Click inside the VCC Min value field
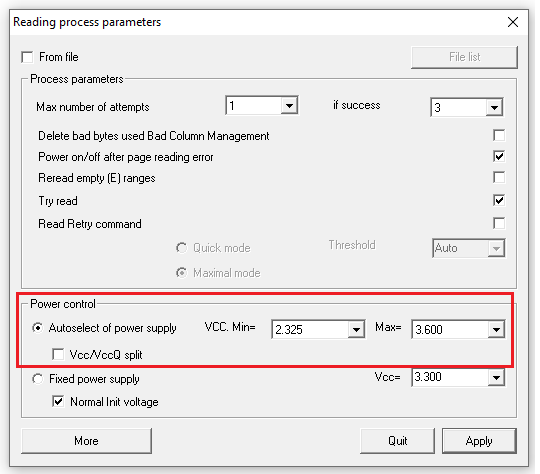Viewport: 540px width, 474px height. [x=310, y=330]
